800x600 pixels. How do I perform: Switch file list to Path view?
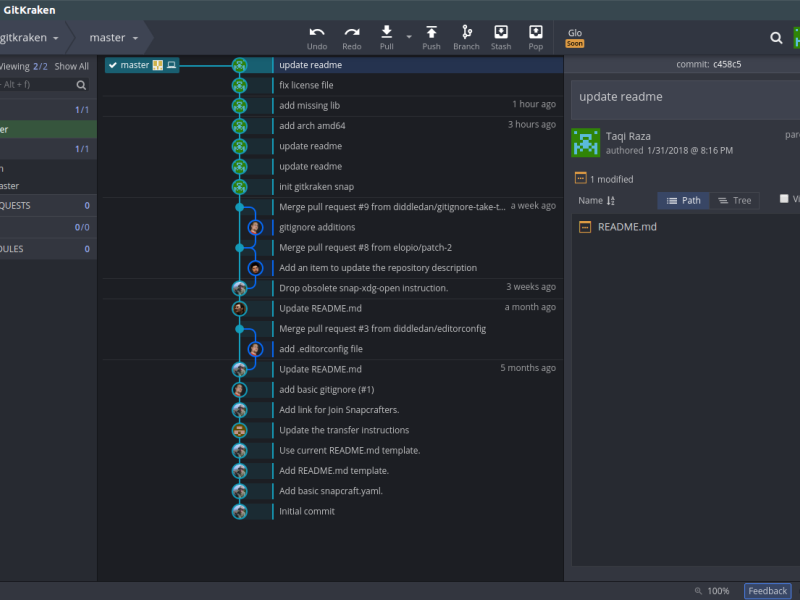coord(683,201)
